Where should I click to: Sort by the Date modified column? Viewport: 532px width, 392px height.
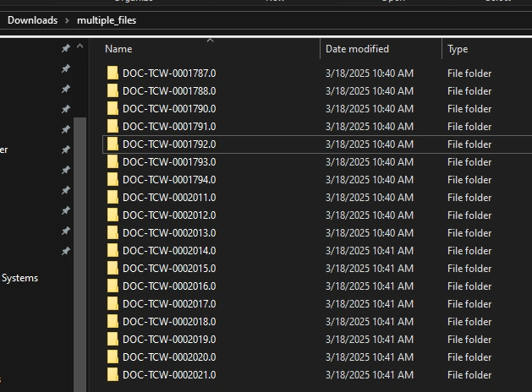pyautogui.click(x=357, y=49)
